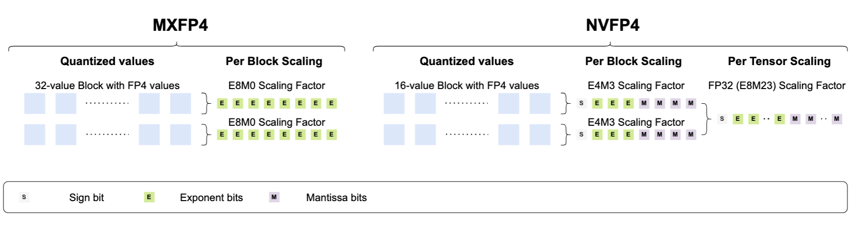Click the Per Tensor Scaling label
Image resolution: width=868 pixels, height=230 pixels.
pos(779,61)
